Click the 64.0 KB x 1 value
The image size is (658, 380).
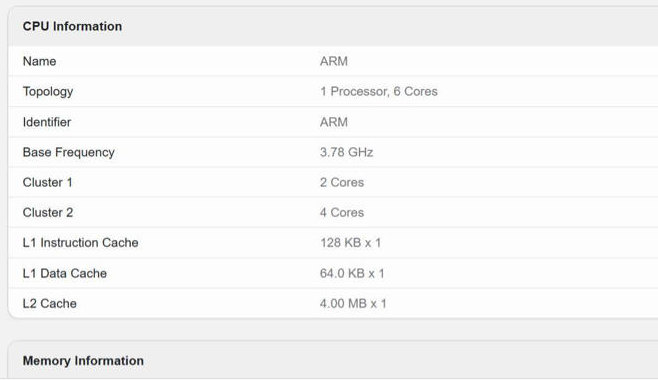pos(352,273)
